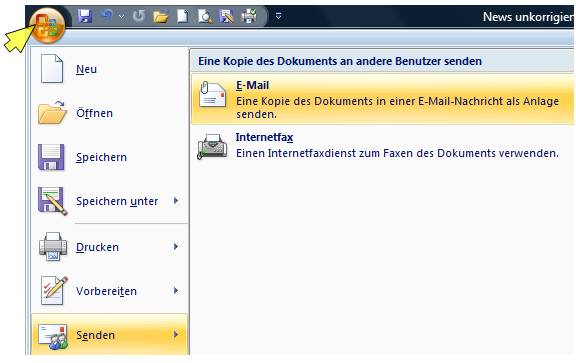Viewport: 576px width, 363px height.
Task: Choose E-Mail send option title
Action: click(252, 85)
